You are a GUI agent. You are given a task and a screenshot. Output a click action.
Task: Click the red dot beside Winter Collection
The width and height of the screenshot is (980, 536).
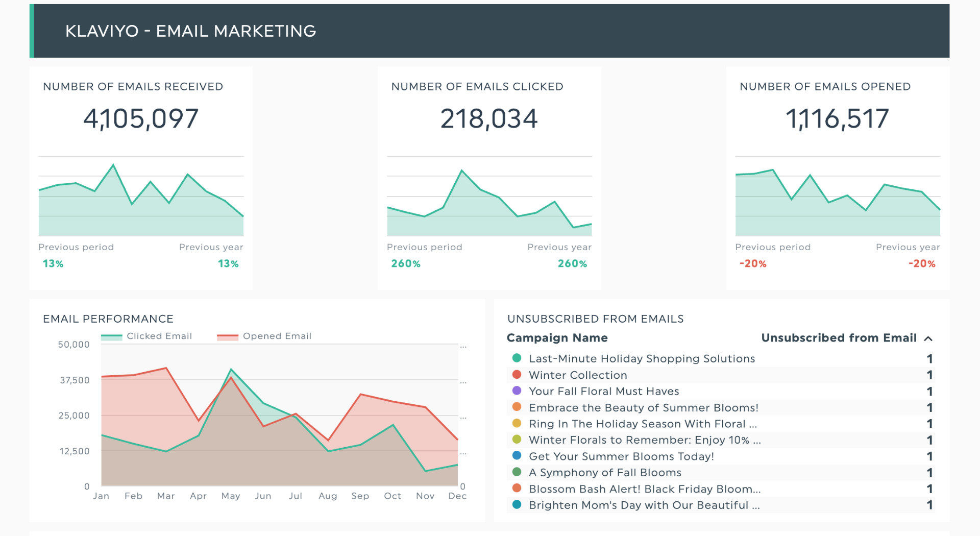(517, 375)
